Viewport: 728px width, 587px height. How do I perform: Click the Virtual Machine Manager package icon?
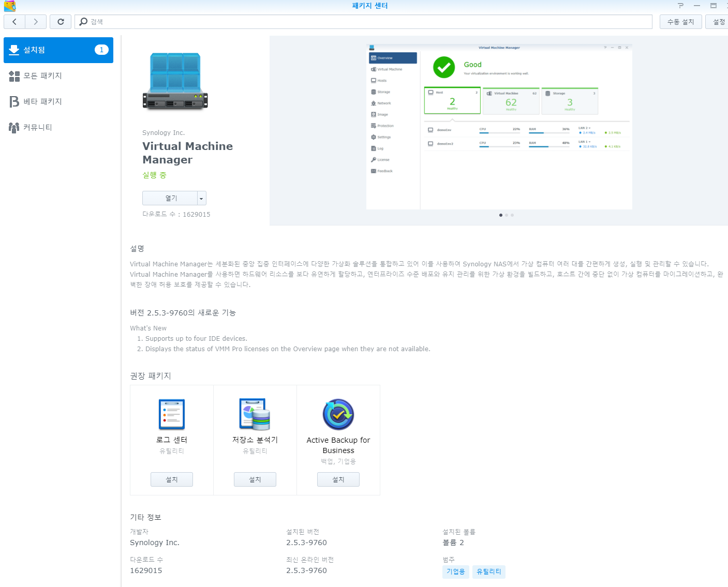[x=175, y=81]
